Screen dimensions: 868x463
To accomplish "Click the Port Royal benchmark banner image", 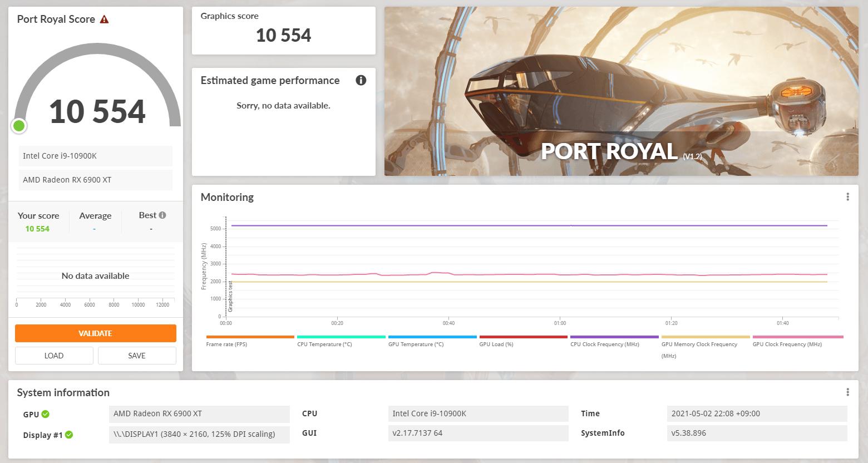I will pyautogui.click(x=622, y=91).
